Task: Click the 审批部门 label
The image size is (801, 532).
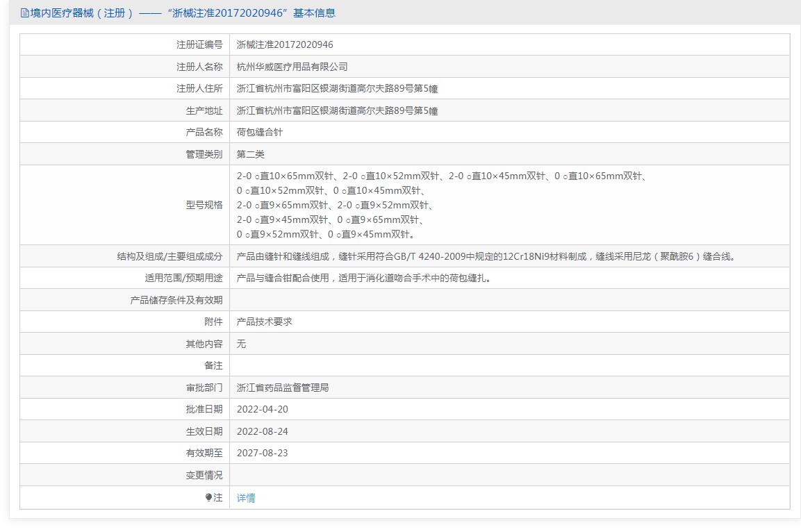Action: [204, 388]
